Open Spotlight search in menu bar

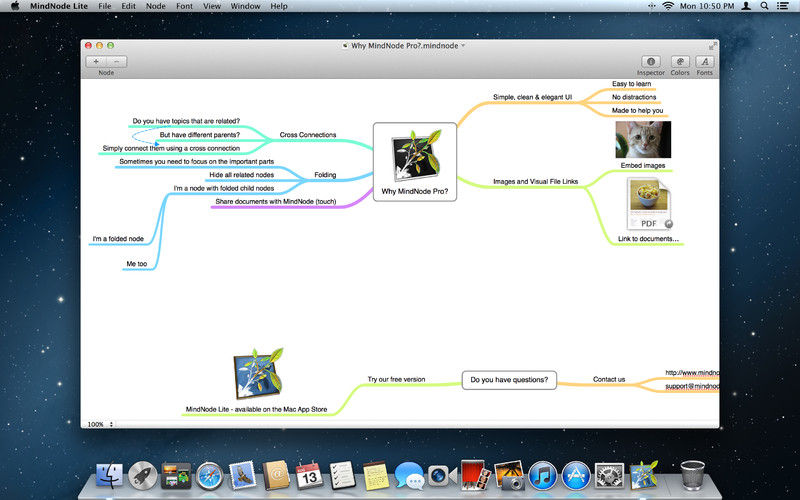pyautogui.click(x=764, y=6)
